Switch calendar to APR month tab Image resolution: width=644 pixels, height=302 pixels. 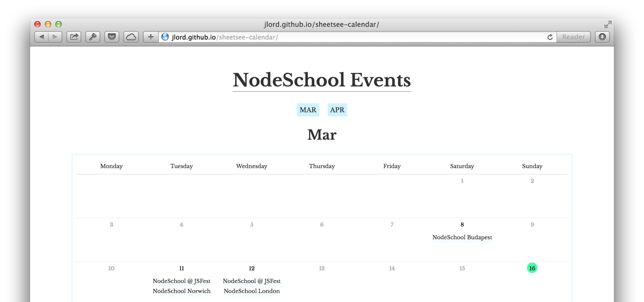337,110
